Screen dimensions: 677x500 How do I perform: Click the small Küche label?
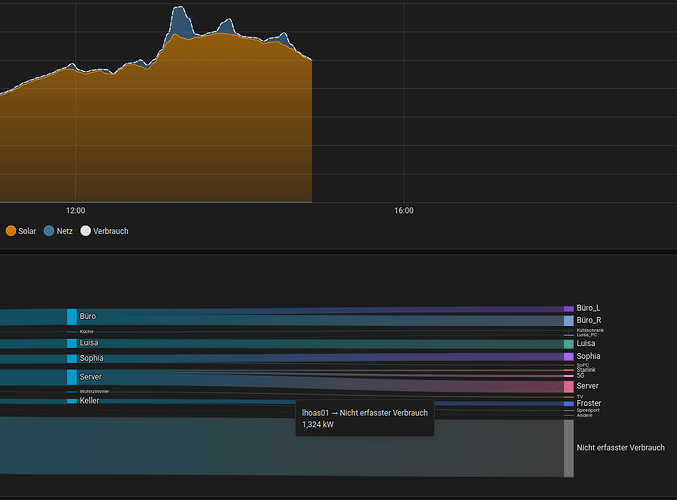tap(86, 332)
